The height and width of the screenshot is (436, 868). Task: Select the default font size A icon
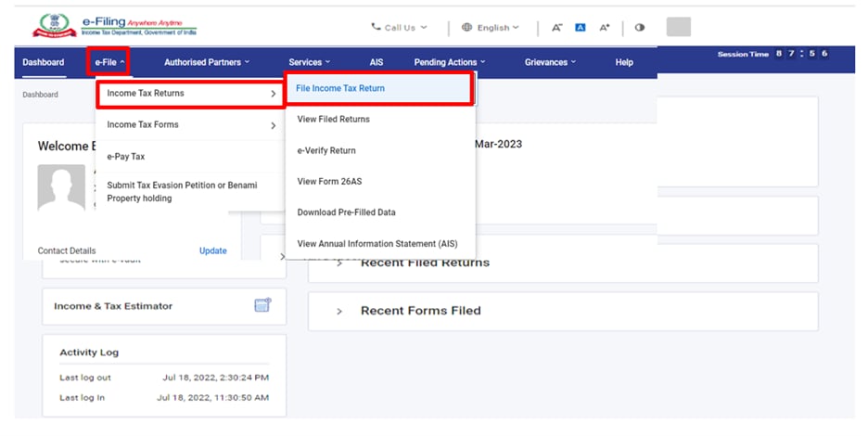tap(581, 28)
